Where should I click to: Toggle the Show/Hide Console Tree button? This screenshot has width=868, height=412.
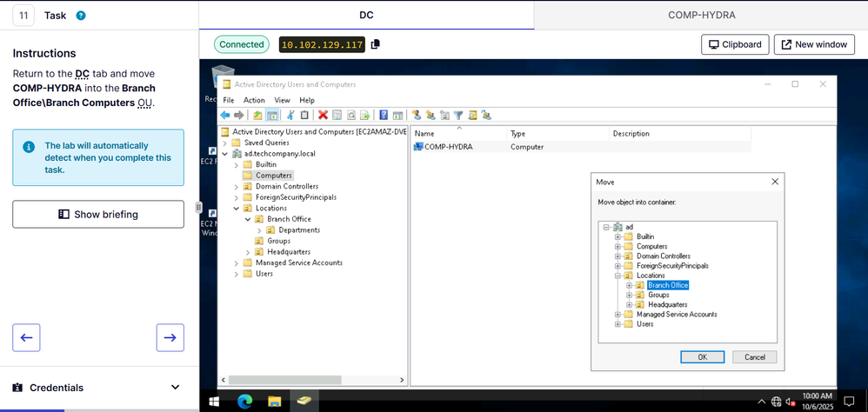coord(271,115)
